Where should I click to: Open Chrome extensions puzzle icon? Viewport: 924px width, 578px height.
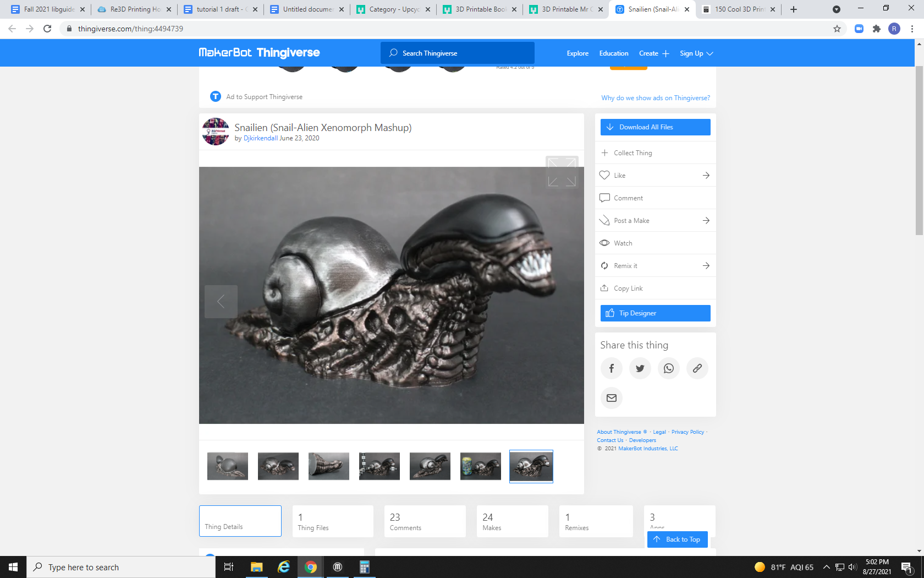click(877, 29)
